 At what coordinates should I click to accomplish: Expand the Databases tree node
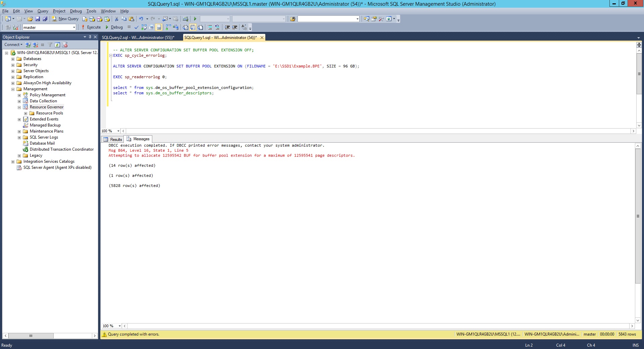[13, 59]
